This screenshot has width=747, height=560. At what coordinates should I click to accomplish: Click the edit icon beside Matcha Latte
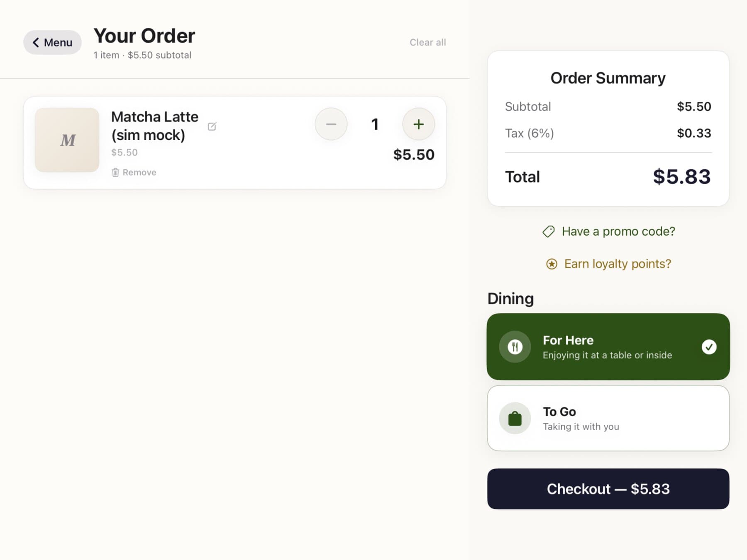(212, 126)
